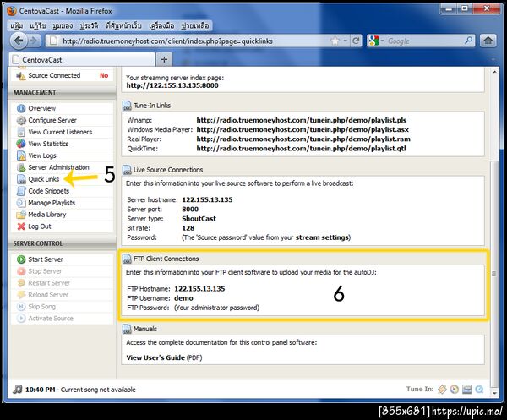
Task: Click the red X Log Out icon
Action: pos(21,226)
